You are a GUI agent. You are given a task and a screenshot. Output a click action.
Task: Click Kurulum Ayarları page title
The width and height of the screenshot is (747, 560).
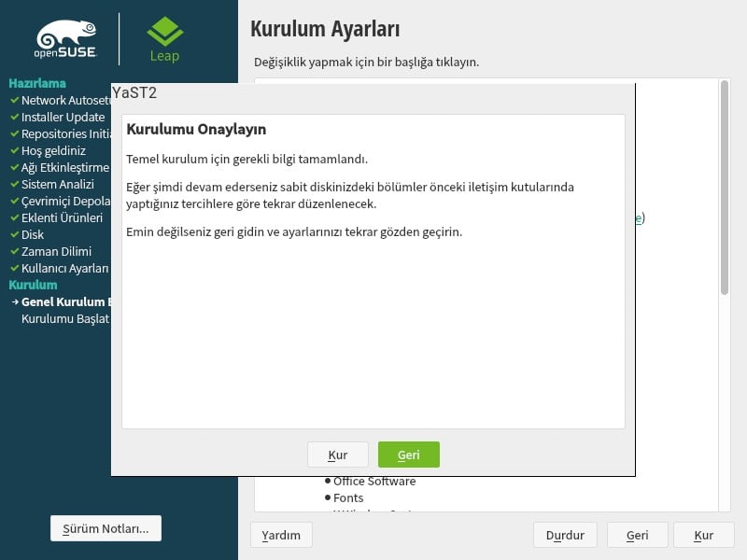pyautogui.click(x=325, y=29)
